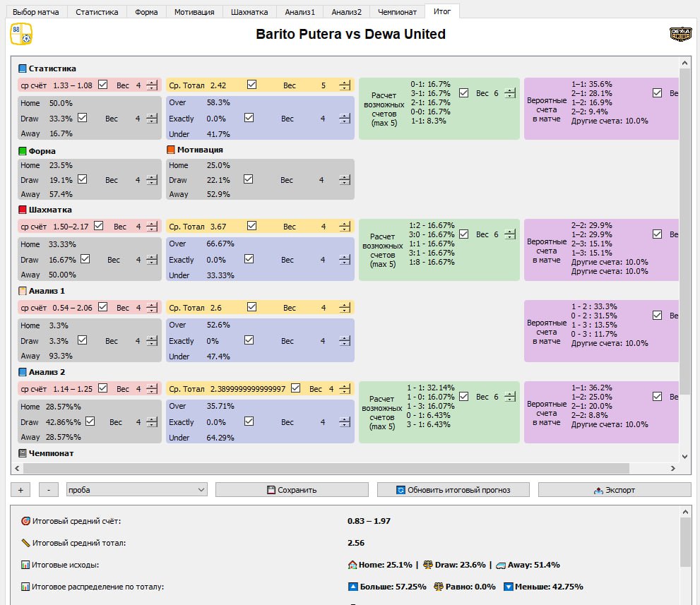Toggle the Анализ 1 Exactly 0% checkbox

click(x=249, y=340)
